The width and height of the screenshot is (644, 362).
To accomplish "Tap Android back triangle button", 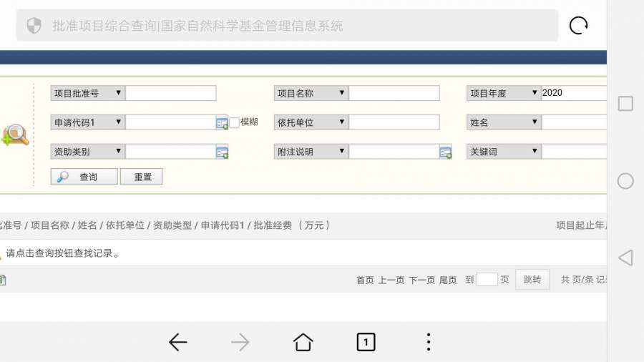I will pos(625,258).
